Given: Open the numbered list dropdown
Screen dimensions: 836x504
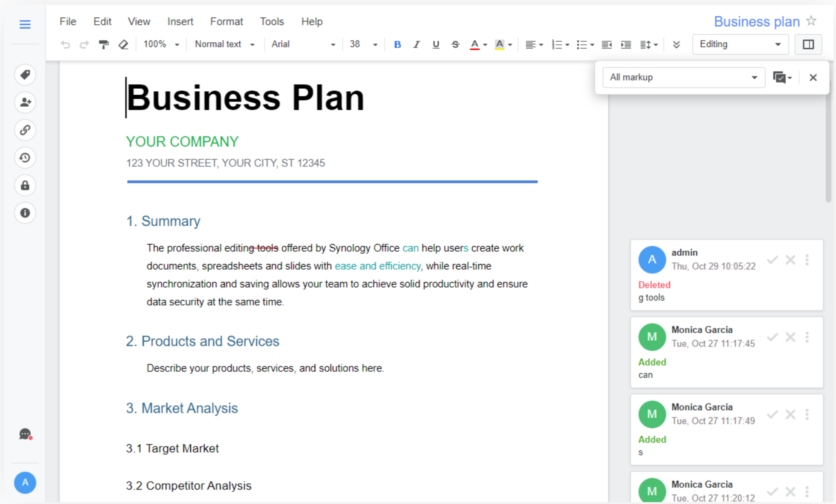Looking at the screenshot, I should 560,44.
